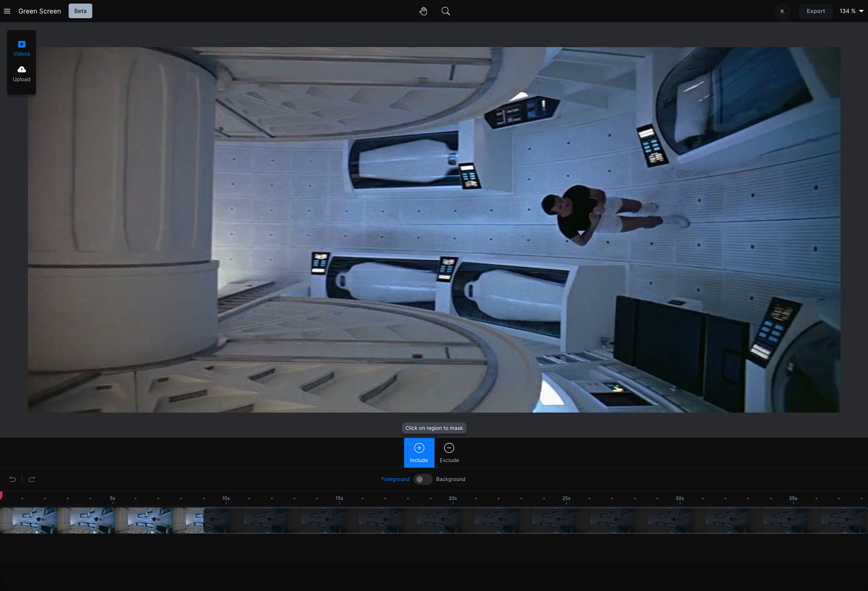Activate the magnifier zoom tool
This screenshot has width=868, height=591.
pos(446,11)
